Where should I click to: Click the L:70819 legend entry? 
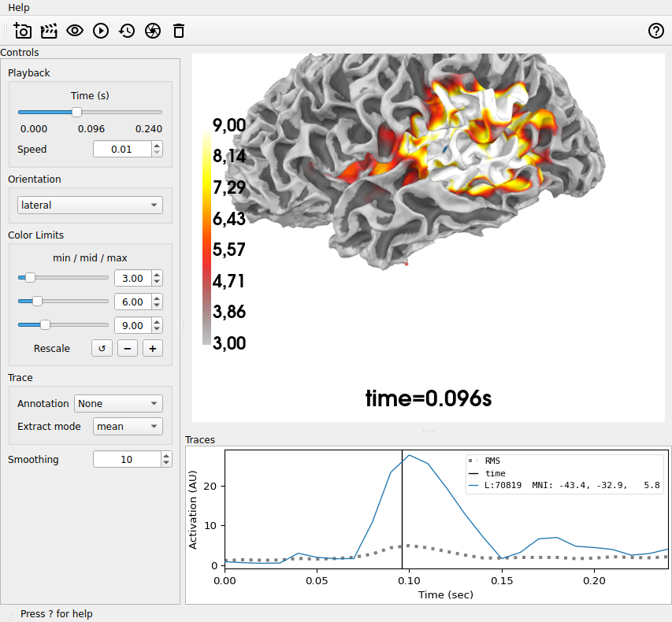(x=564, y=485)
